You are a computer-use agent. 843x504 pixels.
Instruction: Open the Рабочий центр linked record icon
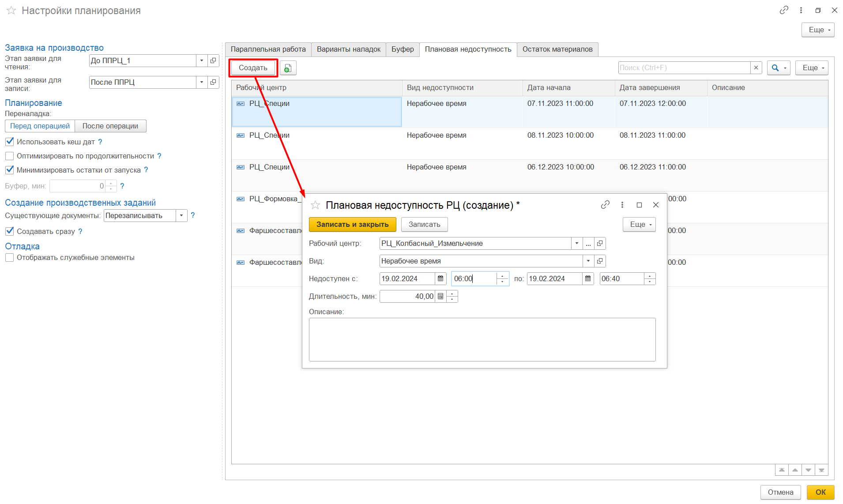(x=600, y=244)
